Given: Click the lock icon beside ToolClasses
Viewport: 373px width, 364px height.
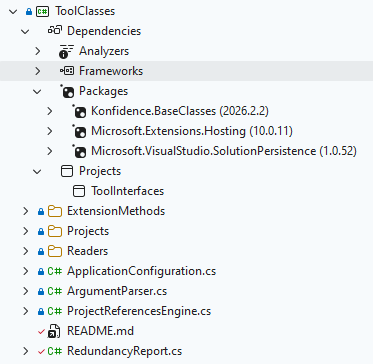Looking at the screenshot, I should [29, 12].
